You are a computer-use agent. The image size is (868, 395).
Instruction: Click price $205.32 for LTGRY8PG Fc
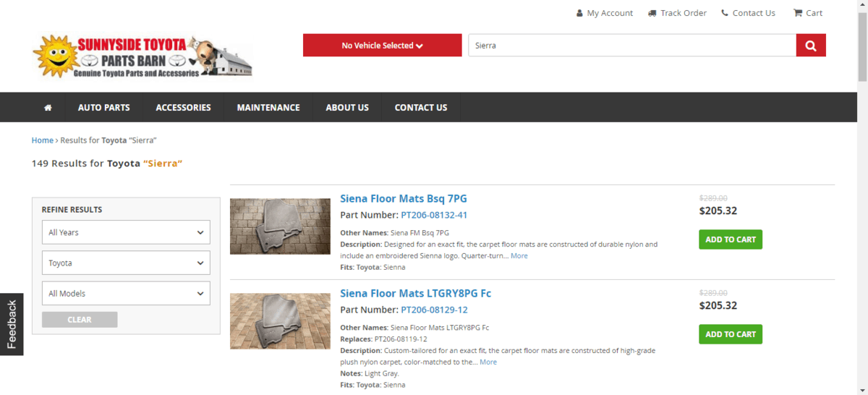point(718,305)
